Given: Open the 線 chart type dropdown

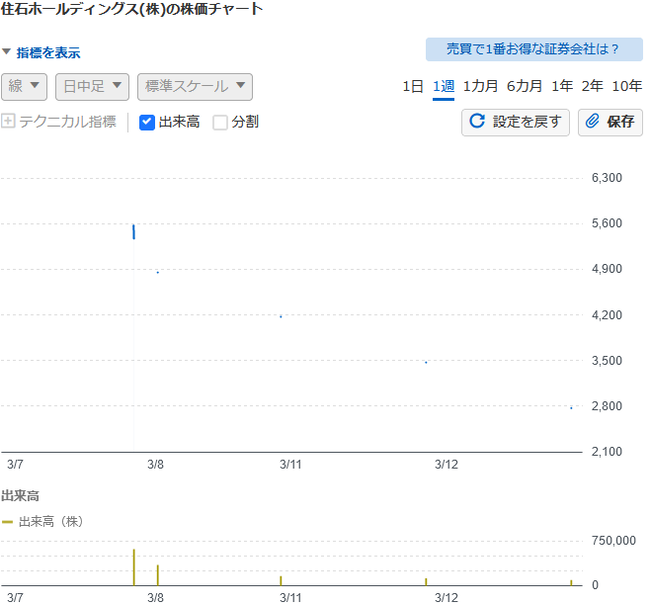Looking at the screenshot, I should tap(24, 87).
